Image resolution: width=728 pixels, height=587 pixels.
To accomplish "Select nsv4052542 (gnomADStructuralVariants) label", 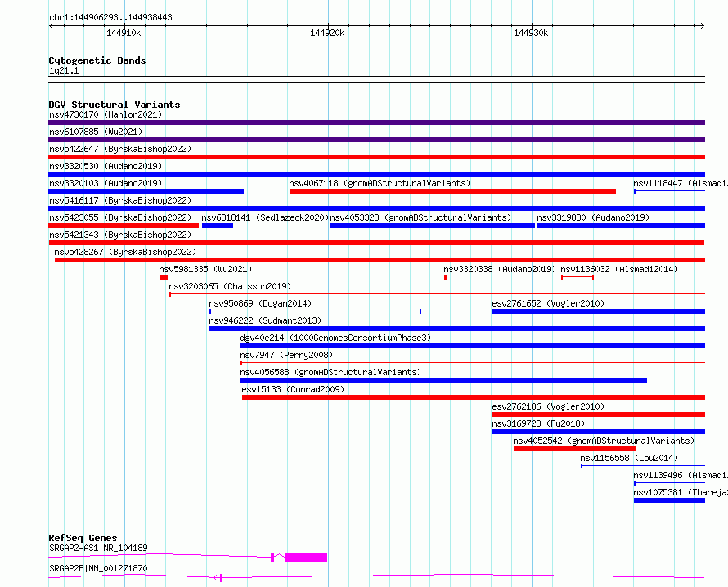I will click(x=604, y=441).
